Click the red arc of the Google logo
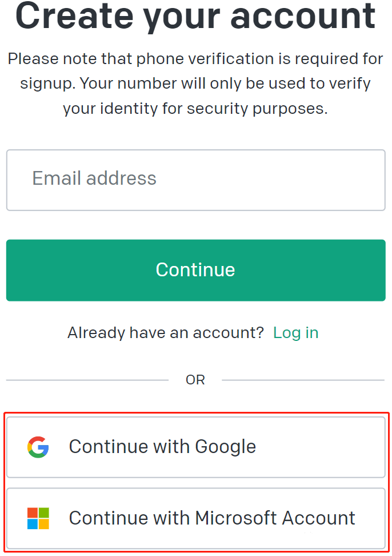The height and width of the screenshot is (556, 392). (38, 439)
